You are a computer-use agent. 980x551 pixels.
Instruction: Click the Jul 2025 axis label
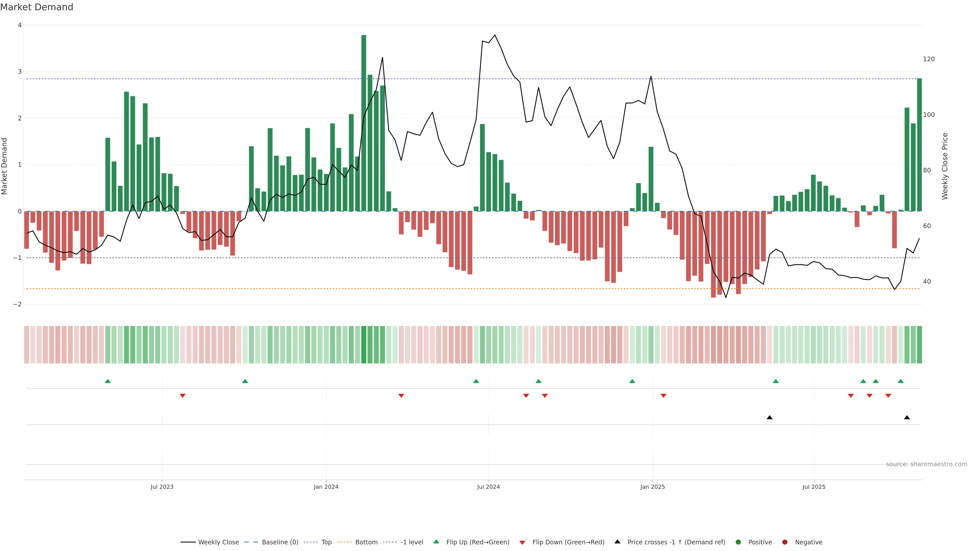point(814,487)
